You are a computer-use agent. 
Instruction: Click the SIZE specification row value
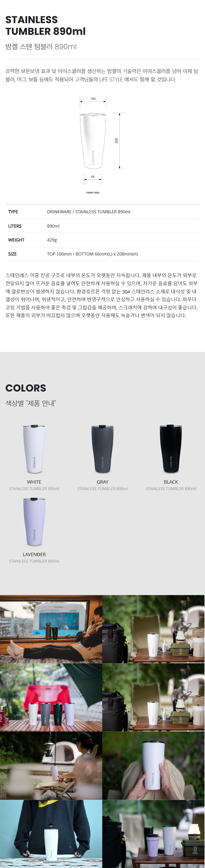[92, 254]
